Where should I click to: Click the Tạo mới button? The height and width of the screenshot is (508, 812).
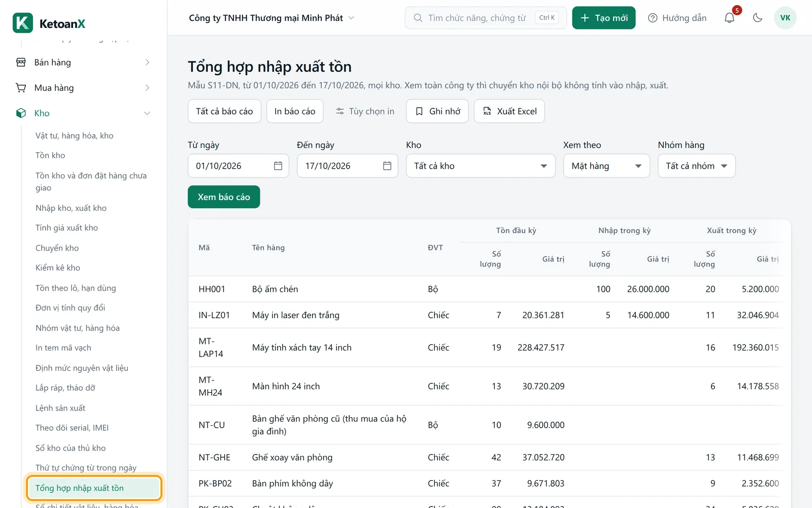pyautogui.click(x=604, y=18)
